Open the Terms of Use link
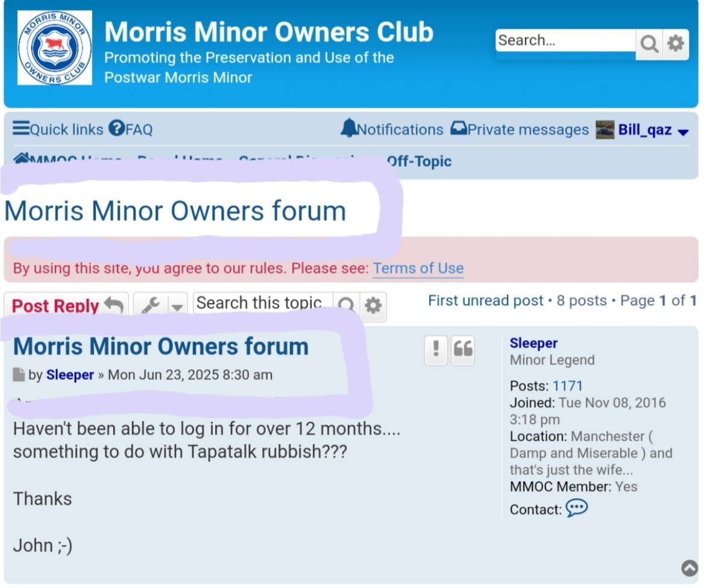Image resolution: width=707 pixels, height=588 pixels. 418,268
